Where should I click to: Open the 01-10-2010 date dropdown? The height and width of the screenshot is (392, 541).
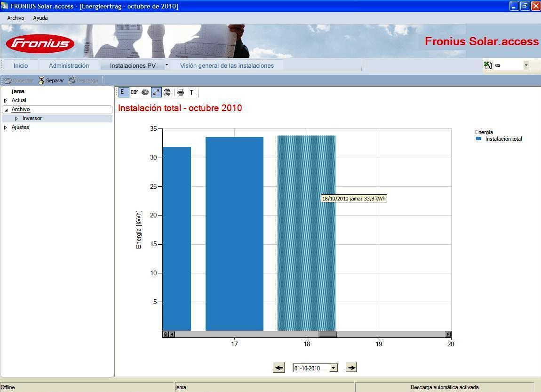point(333,368)
